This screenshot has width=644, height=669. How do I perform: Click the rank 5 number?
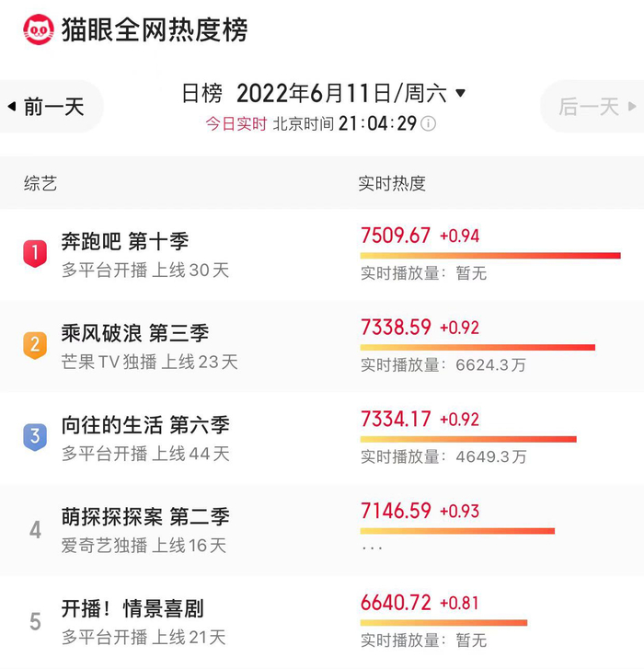(35, 622)
